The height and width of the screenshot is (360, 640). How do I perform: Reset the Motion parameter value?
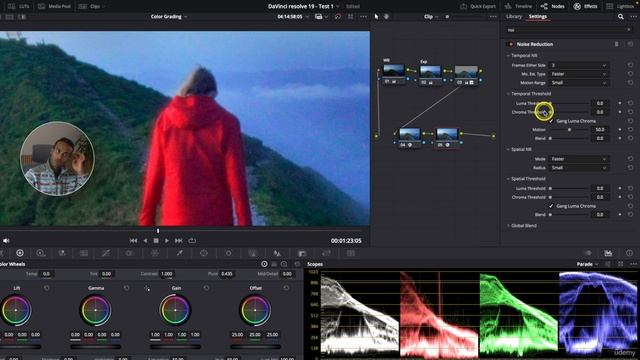pos(630,130)
